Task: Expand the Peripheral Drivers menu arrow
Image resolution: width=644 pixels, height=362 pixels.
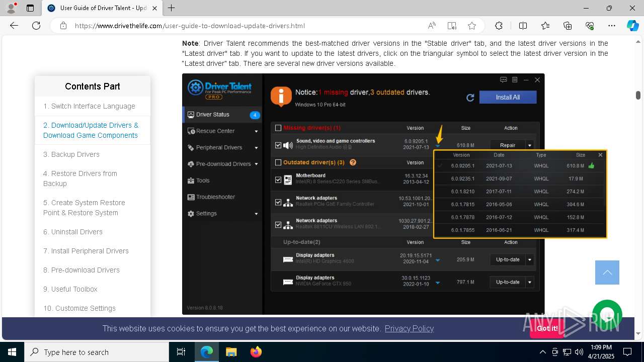Action: [x=256, y=148]
